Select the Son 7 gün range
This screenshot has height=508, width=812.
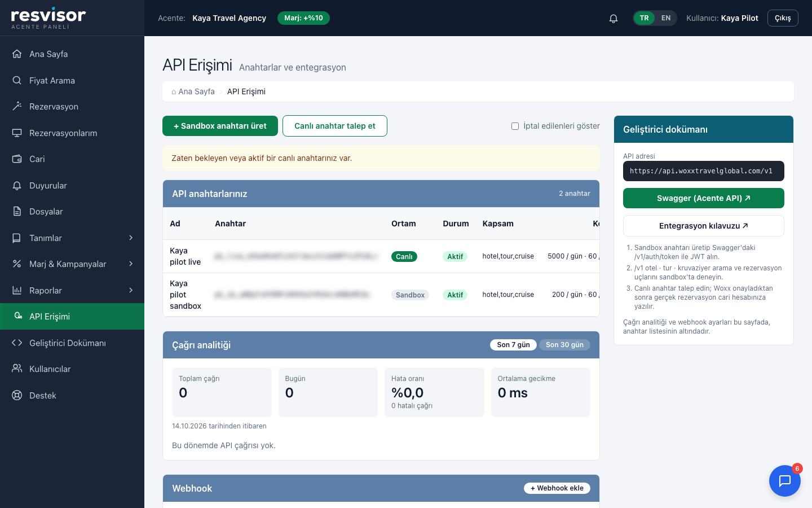[513, 345]
